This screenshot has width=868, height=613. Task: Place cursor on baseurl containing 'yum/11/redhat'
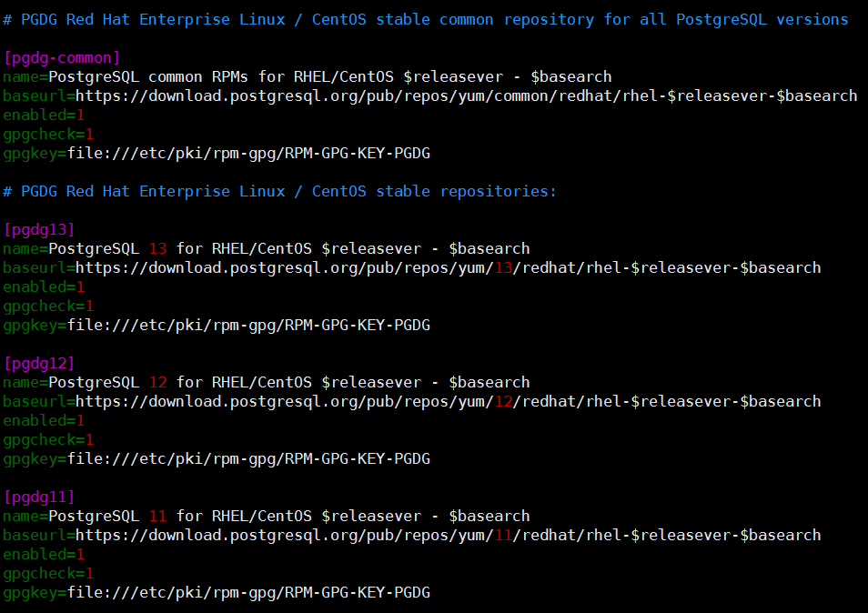412,536
